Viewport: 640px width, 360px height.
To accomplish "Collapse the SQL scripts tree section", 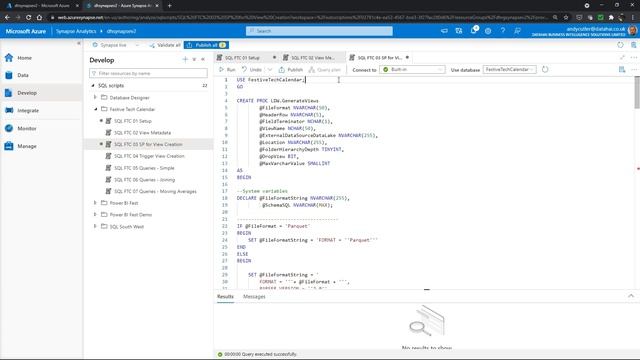I will coord(93,86).
